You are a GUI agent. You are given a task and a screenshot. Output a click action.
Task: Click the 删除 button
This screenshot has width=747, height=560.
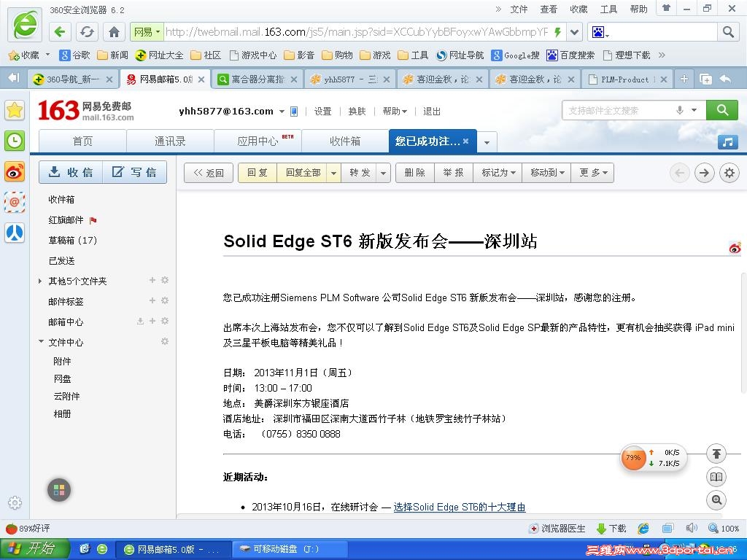(x=414, y=173)
